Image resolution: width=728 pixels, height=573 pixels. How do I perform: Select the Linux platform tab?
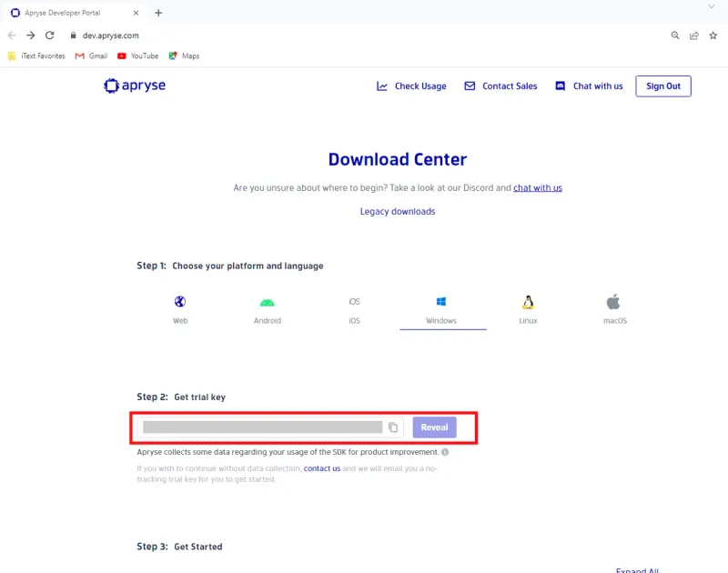[x=528, y=309]
